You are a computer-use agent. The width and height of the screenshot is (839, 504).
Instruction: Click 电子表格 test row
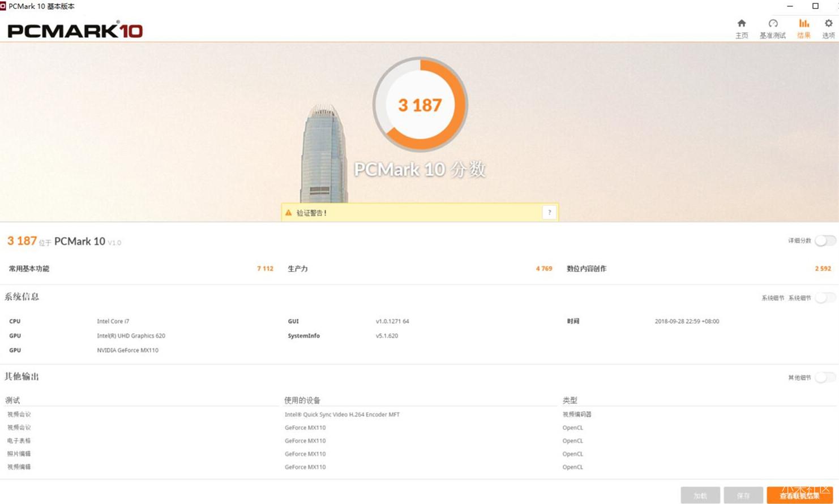coord(19,441)
